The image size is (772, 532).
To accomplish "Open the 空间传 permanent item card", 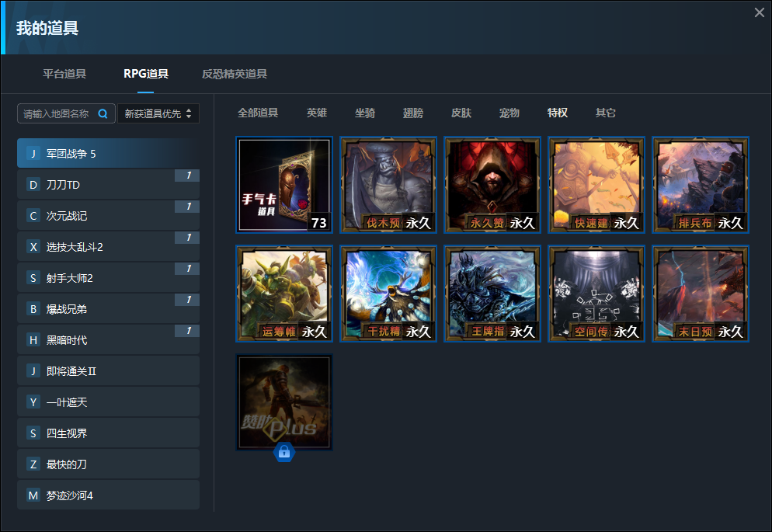I will [x=596, y=294].
